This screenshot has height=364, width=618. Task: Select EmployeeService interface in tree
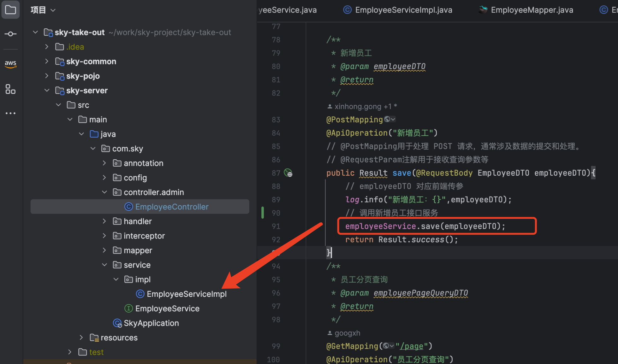pos(167,308)
